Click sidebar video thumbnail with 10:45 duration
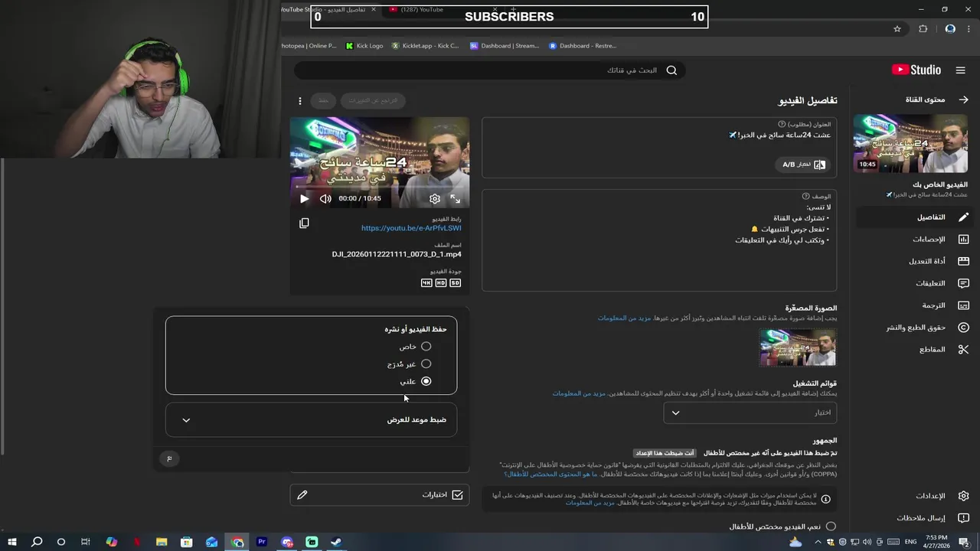980x551 pixels. click(910, 144)
